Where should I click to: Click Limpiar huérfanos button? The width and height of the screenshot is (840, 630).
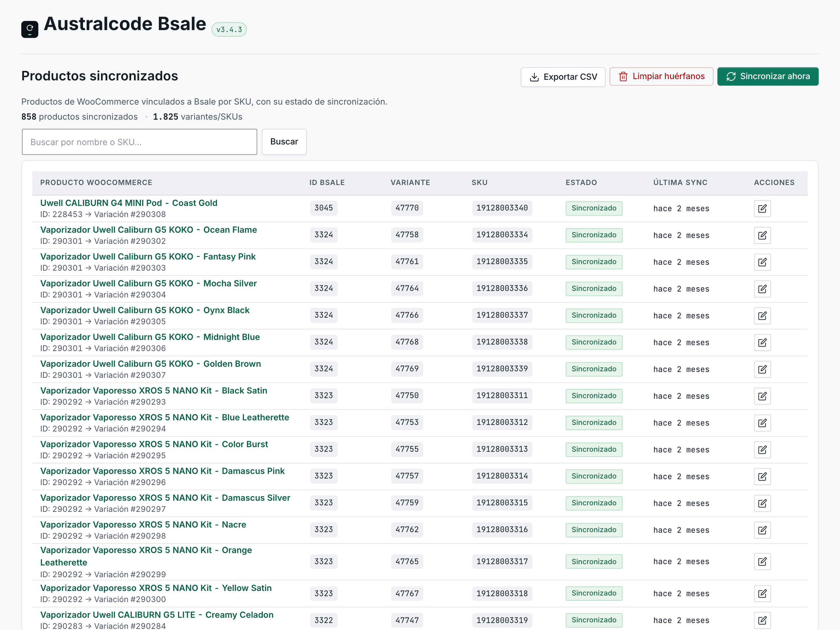(661, 76)
